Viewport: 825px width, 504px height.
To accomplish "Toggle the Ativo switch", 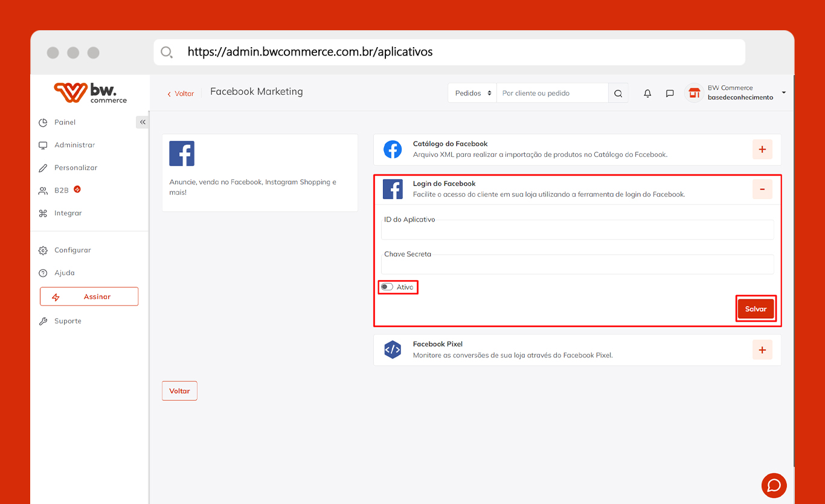I will pyautogui.click(x=387, y=287).
